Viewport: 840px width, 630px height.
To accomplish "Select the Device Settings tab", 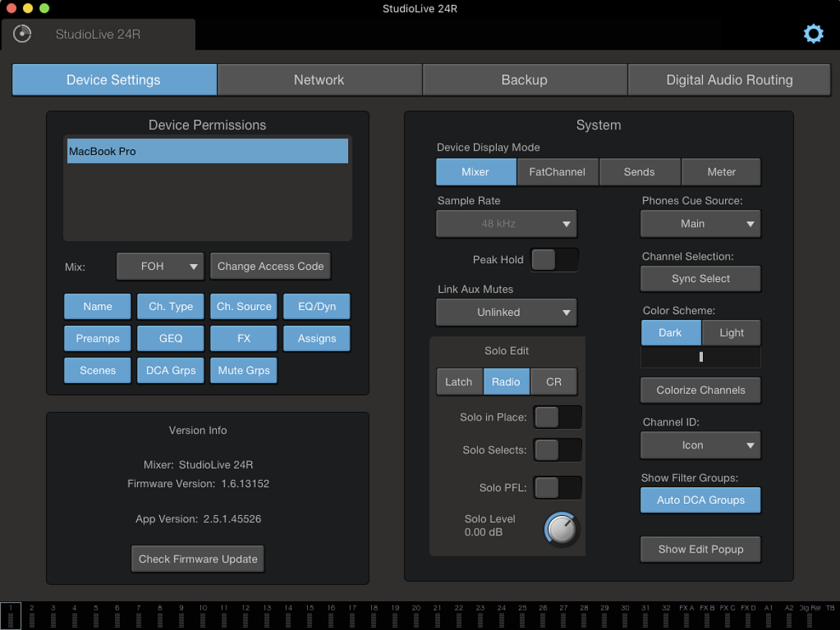I will click(x=114, y=80).
